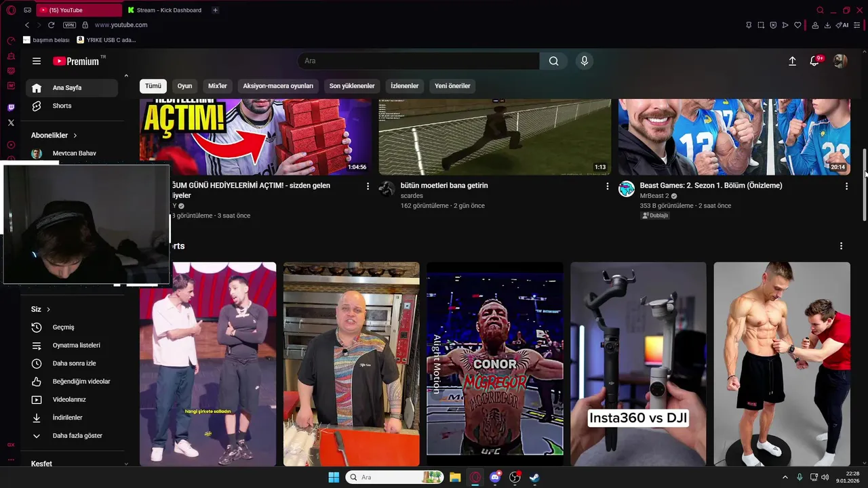Viewport: 868px width, 488px height.
Task: Open the upload/create video icon
Action: coord(792,61)
